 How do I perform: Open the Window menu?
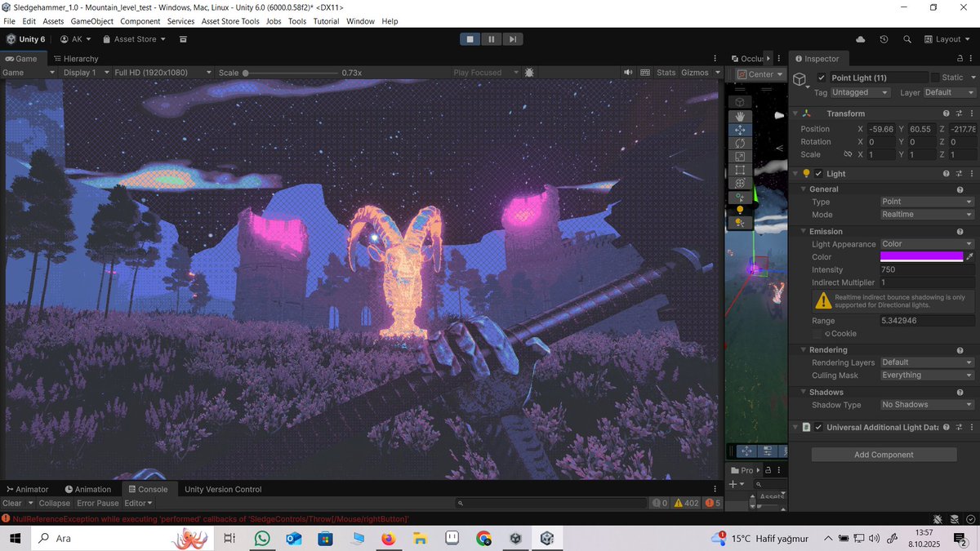click(x=360, y=21)
